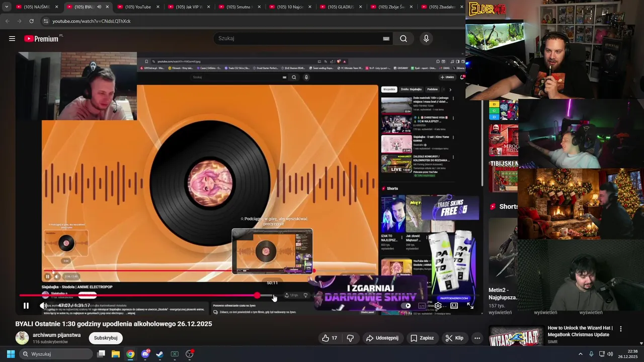Switch to theater mode
The image size is (644, 362).
(x=454, y=306)
